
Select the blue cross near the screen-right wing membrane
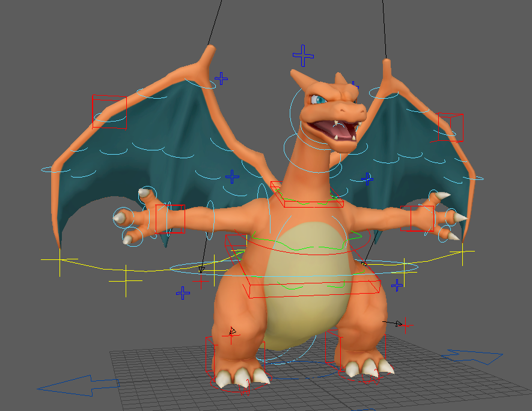coord(367,179)
